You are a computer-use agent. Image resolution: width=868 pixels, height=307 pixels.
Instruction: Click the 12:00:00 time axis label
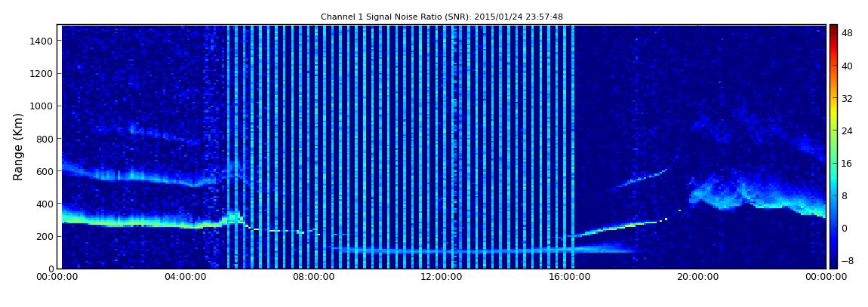(x=442, y=277)
